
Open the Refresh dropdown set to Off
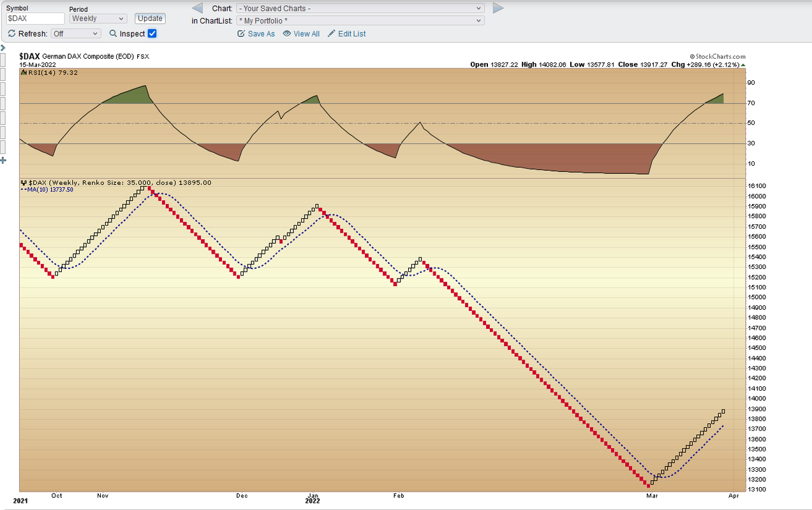point(77,34)
